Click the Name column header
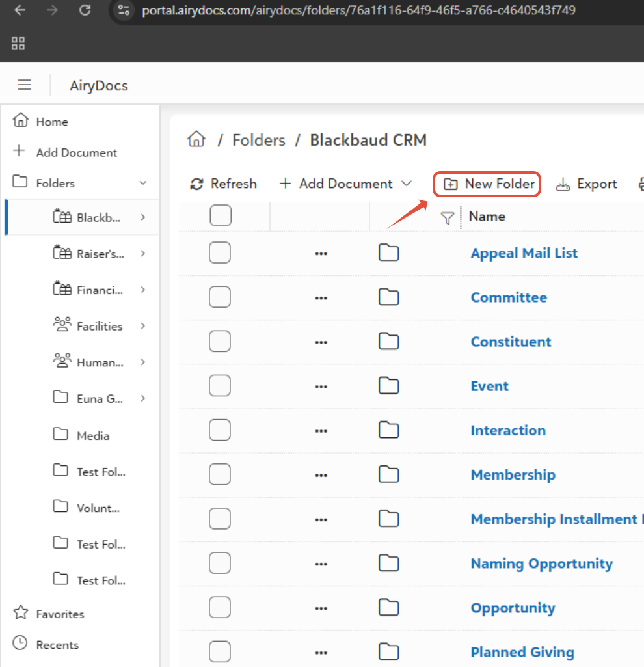Viewport: 644px width, 667px height. click(487, 216)
